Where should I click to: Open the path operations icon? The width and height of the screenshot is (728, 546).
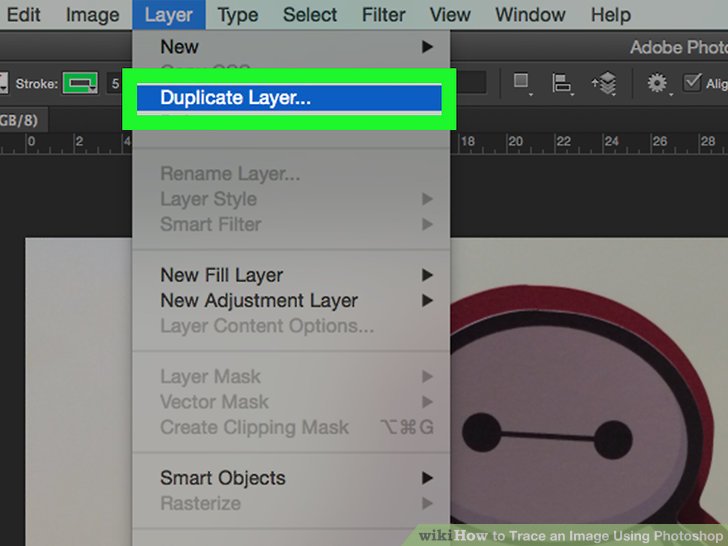pos(522,83)
